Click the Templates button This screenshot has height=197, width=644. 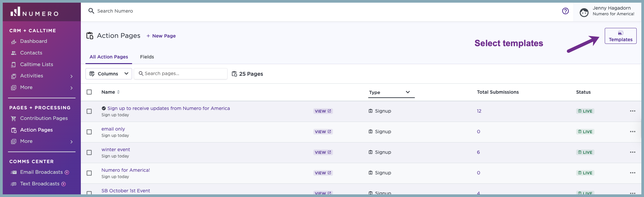pyautogui.click(x=621, y=36)
